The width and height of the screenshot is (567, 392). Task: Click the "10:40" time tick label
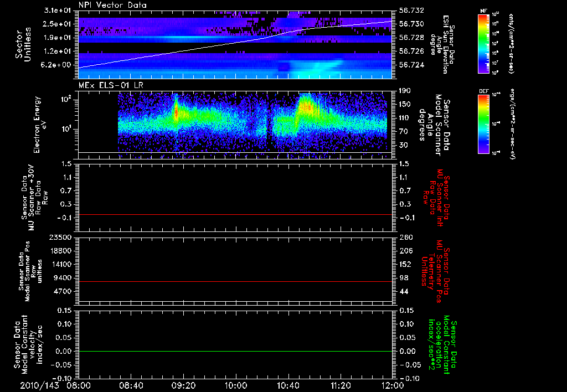288,385
